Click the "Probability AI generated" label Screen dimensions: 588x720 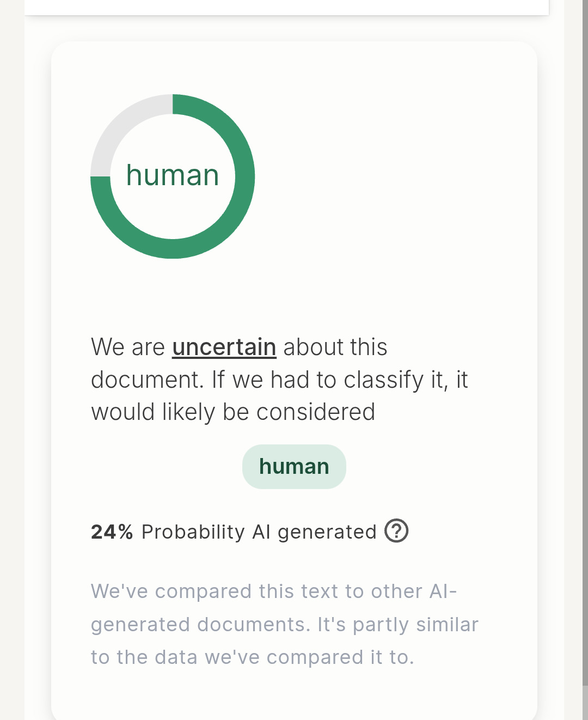(x=259, y=532)
